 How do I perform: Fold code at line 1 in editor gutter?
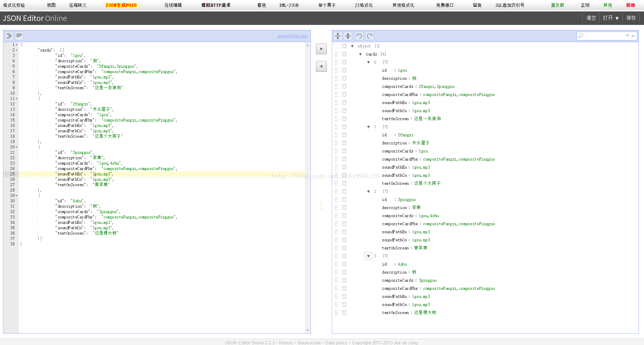(17, 45)
